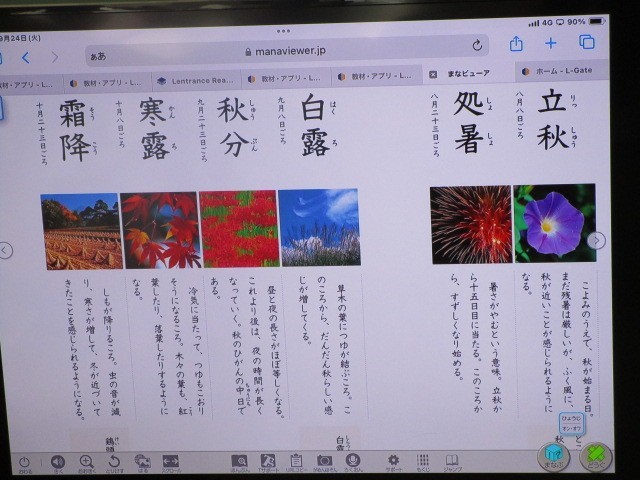This screenshot has width=640, height=480.
Task: Open a new tab with plus button
Action: point(551,43)
